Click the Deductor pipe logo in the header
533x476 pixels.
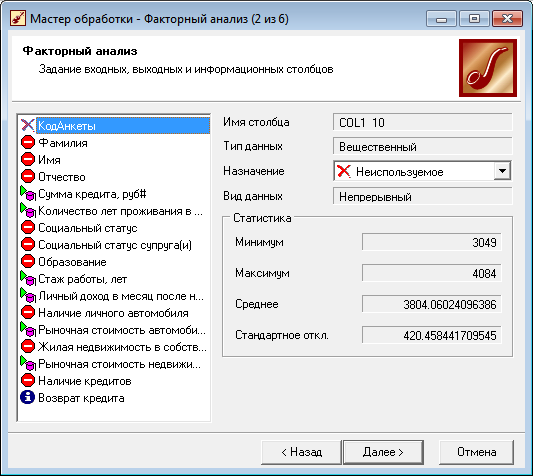click(x=488, y=68)
